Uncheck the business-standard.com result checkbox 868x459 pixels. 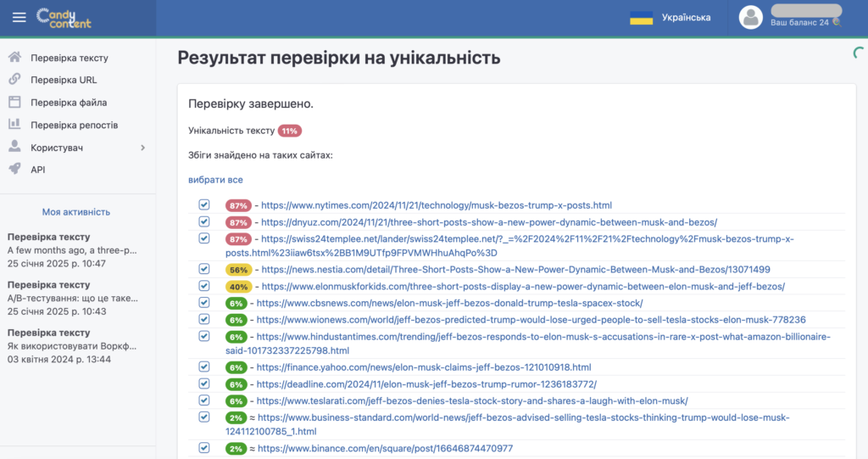click(x=204, y=417)
